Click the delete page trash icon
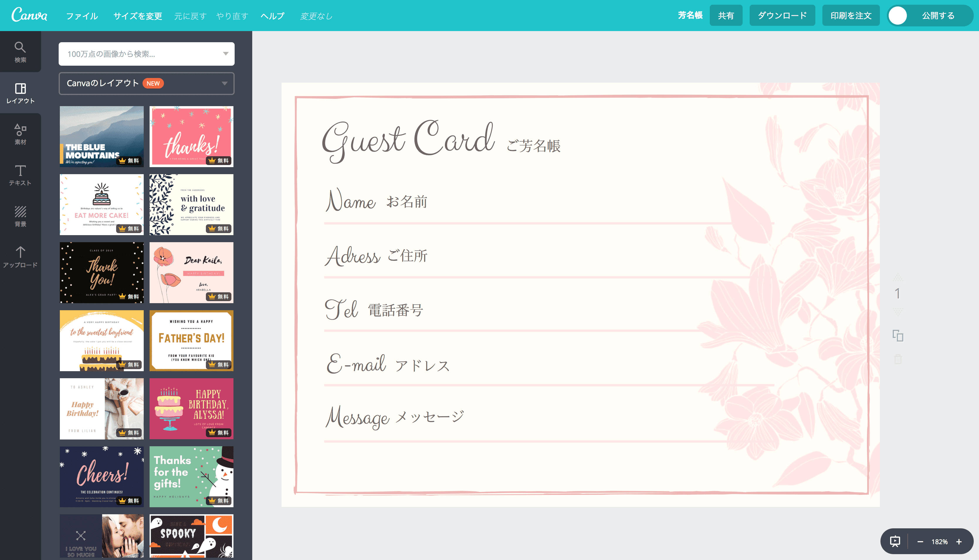 (x=897, y=359)
